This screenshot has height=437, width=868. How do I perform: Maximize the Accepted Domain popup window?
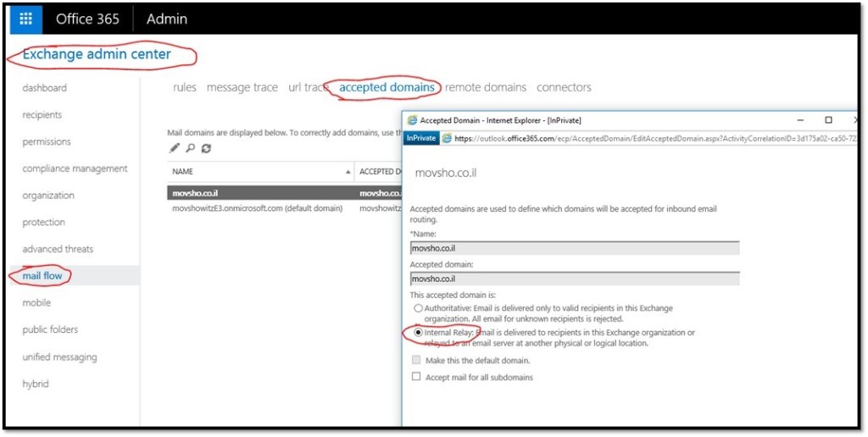pos(828,120)
